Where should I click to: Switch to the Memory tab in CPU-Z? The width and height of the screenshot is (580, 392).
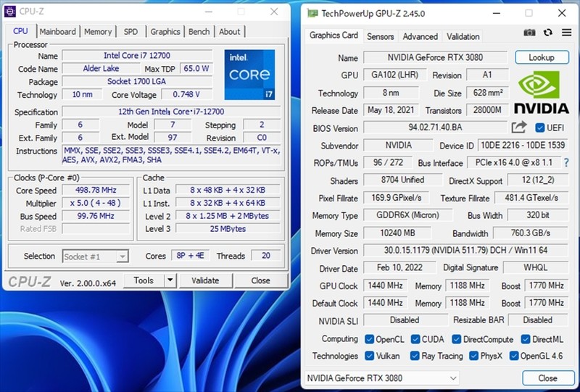pyautogui.click(x=98, y=32)
